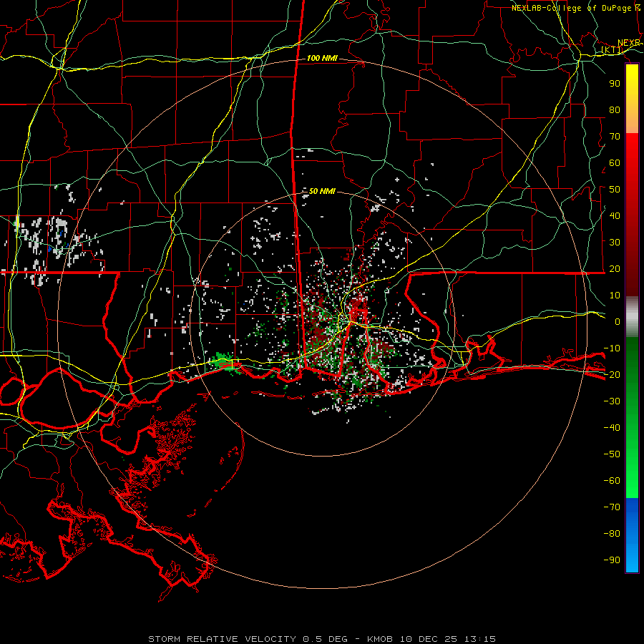This screenshot has width=644, height=644.
Task: Click the '0.5 DEG' elevation angle in the caption
Action: point(325,639)
